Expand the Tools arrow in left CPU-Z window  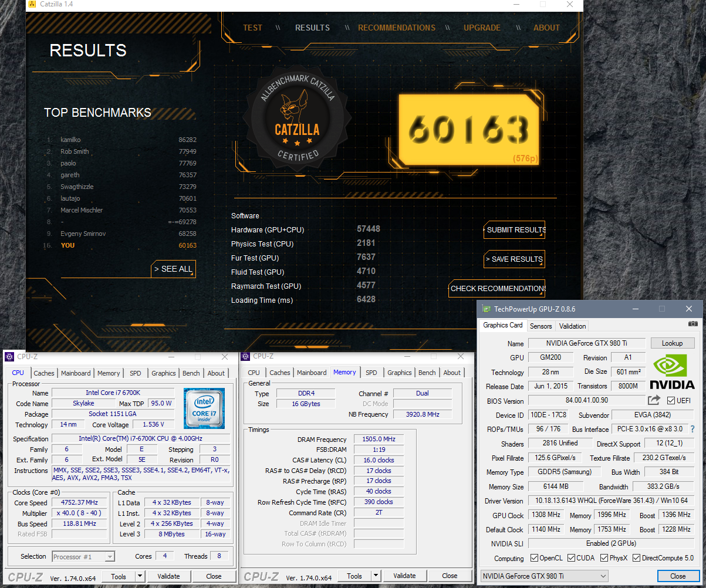pyautogui.click(x=140, y=576)
